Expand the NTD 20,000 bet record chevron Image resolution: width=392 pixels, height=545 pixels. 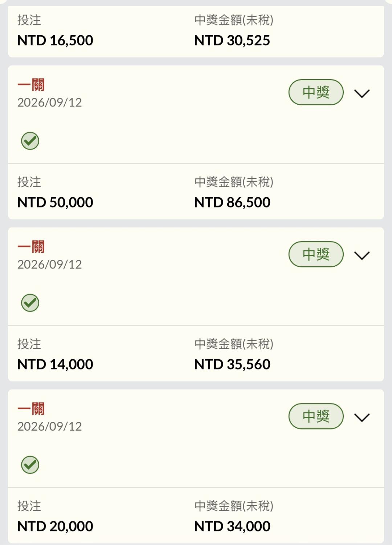[362, 417]
